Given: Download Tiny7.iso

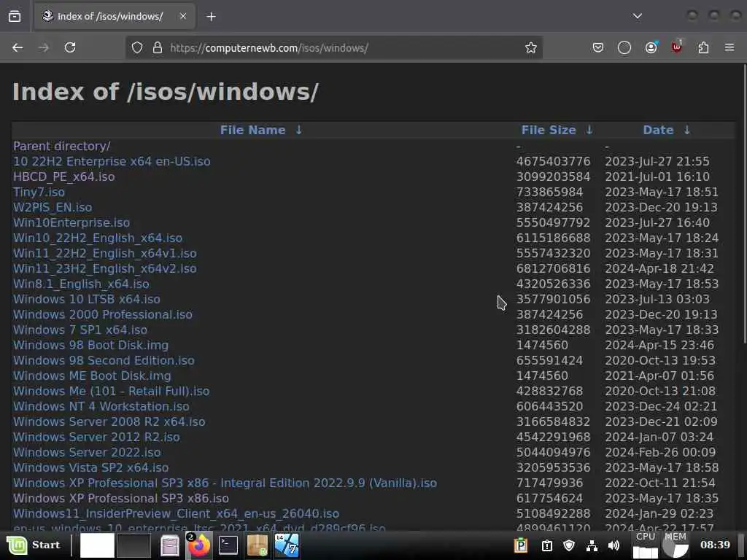Looking at the screenshot, I should (x=39, y=192).
